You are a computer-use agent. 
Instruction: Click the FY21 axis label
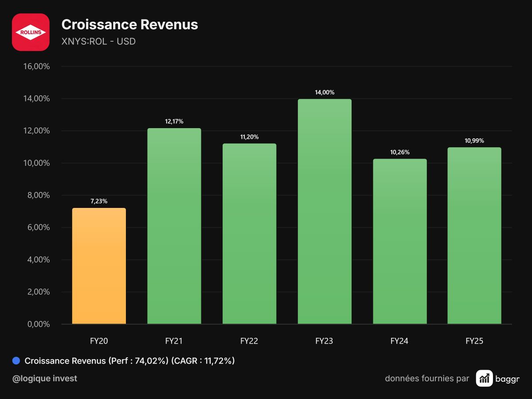[174, 341]
